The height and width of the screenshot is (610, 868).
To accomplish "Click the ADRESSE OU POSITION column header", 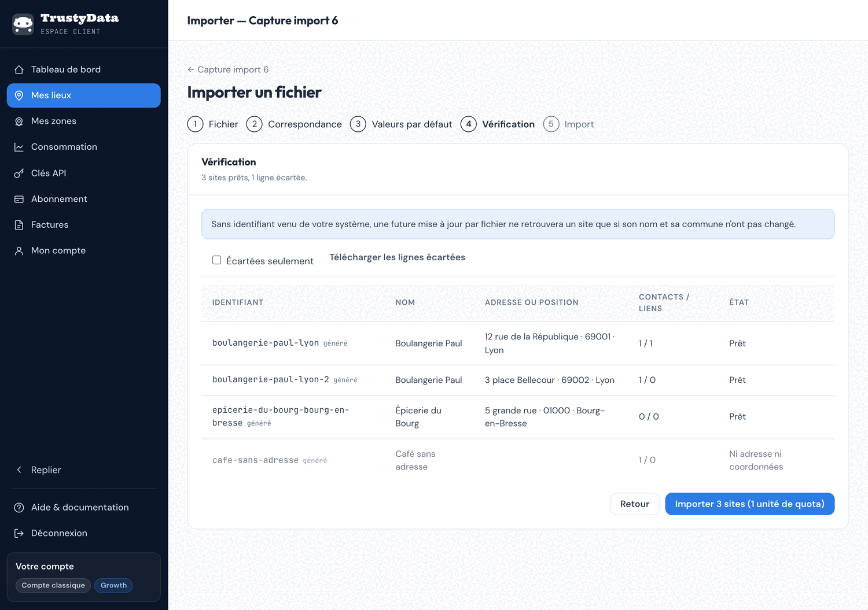I will pyautogui.click(x=532, y=302).
